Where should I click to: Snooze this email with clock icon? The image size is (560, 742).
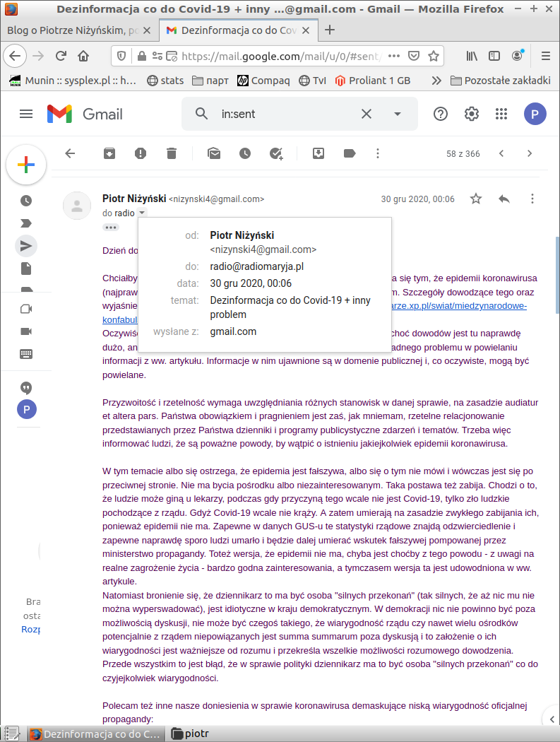coord(245,153)
